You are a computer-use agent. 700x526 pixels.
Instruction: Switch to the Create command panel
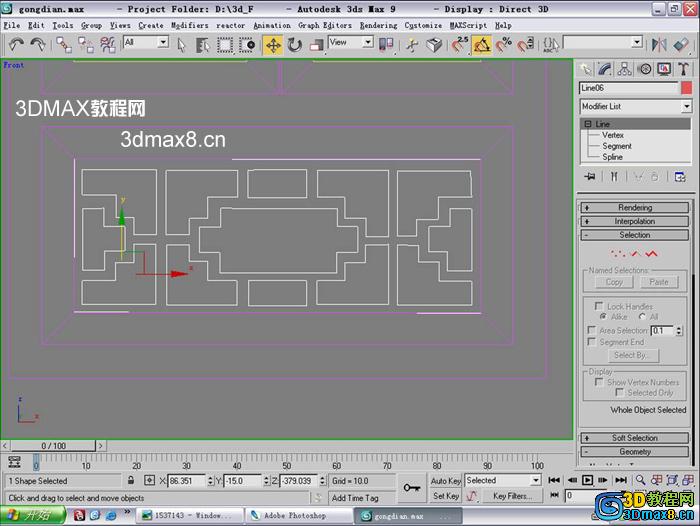585,69
